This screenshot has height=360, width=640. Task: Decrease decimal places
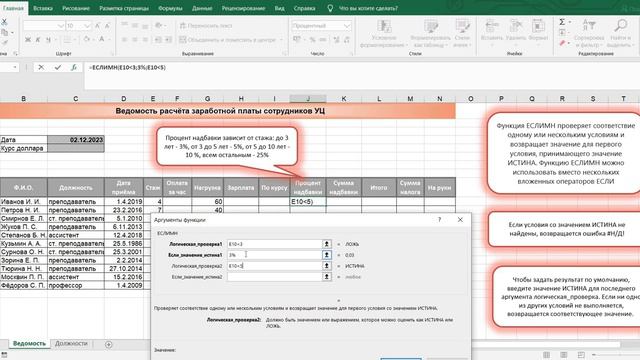pyautogui.click(x=347, y=40)
